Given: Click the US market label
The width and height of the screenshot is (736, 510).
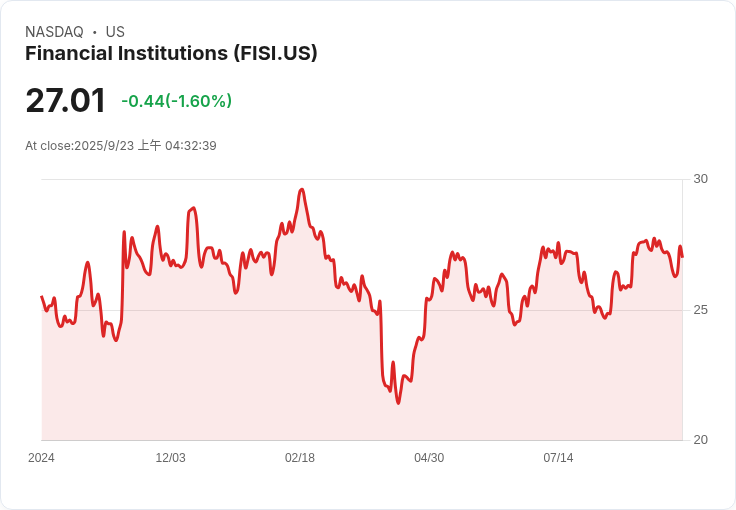Looking at the screenshot, I should tap(115, 32).
